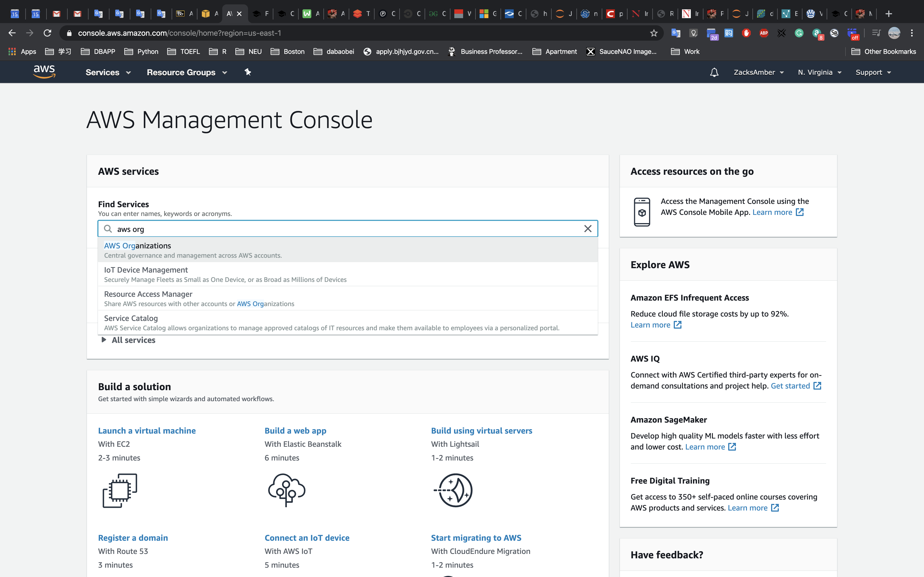Open the Chrome three-dot menu

point(911,33)
